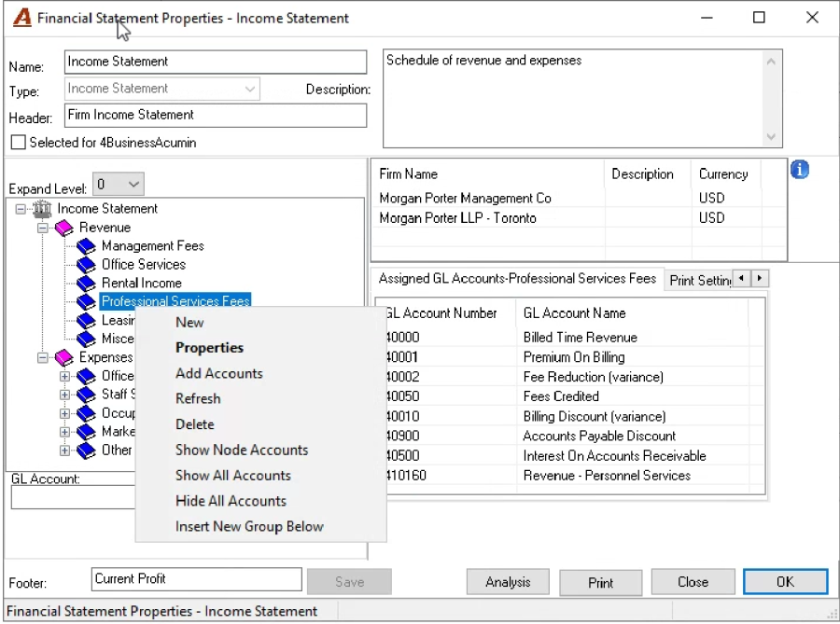This screenshot has height=624, width=840.
Task: Select the Billed Time Revenue account row
Action: pyautogui.click(x=569, y=338)
